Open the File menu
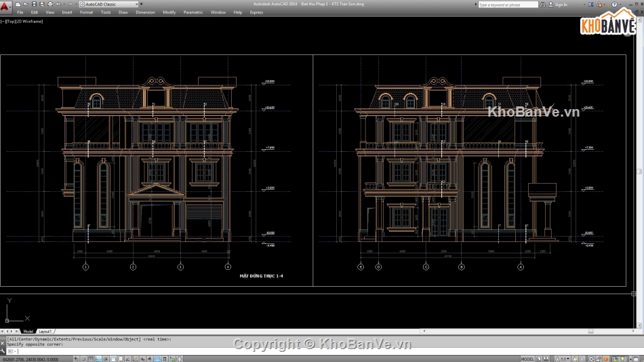This screenshot has width=644, height=362. point(20,12)
